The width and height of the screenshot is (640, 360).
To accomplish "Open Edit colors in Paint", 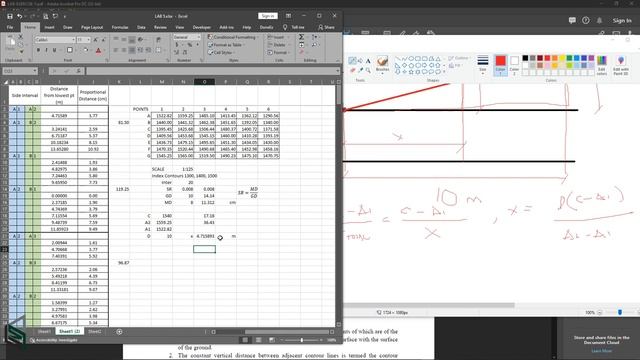I will tap(602, 65).
